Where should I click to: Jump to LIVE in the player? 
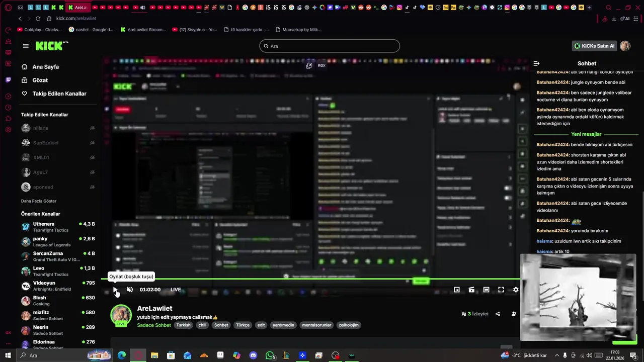(176, 290)
